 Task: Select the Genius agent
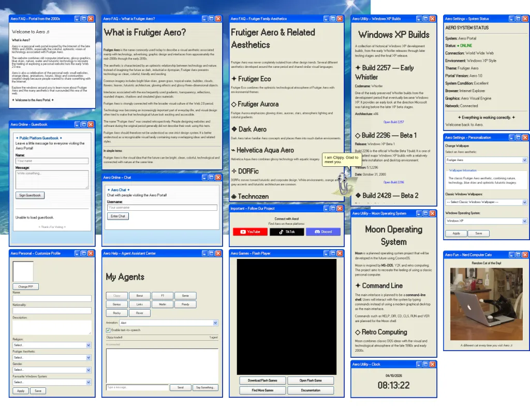(116, 305)
